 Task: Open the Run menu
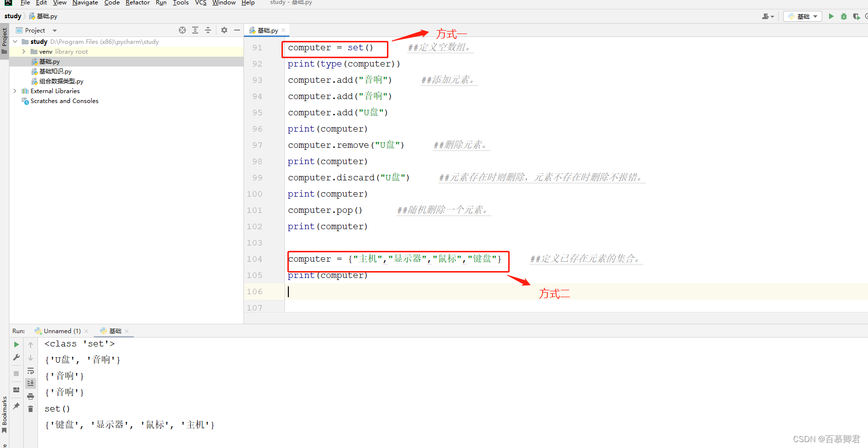[x=161, y=3]
